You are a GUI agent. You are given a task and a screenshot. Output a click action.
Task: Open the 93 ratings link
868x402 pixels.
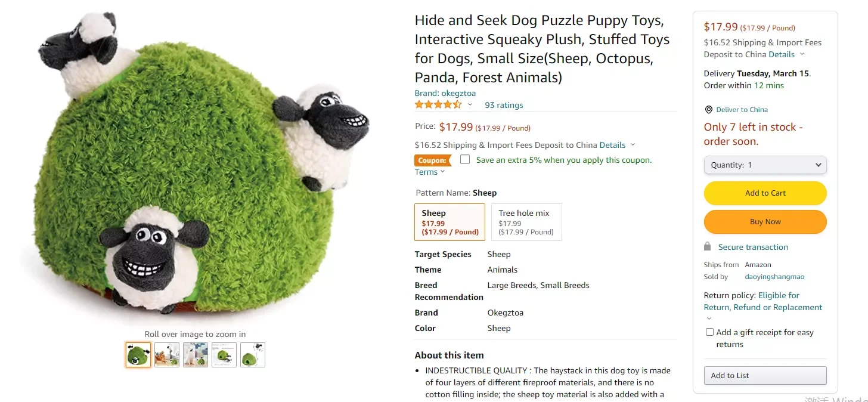[x=504, y=105]
